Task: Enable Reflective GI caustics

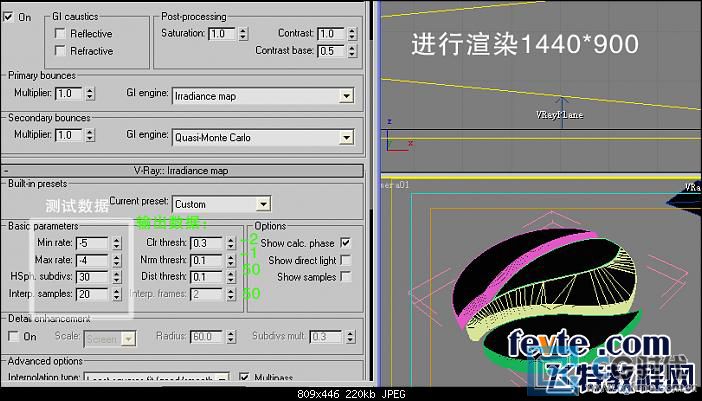Action: coord(60,34)
